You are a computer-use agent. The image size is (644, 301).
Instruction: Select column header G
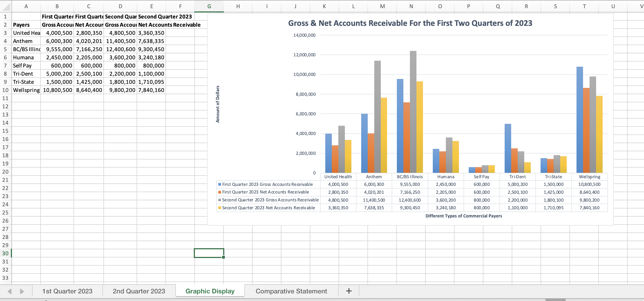pyautogui.click(x=209, y=6)
